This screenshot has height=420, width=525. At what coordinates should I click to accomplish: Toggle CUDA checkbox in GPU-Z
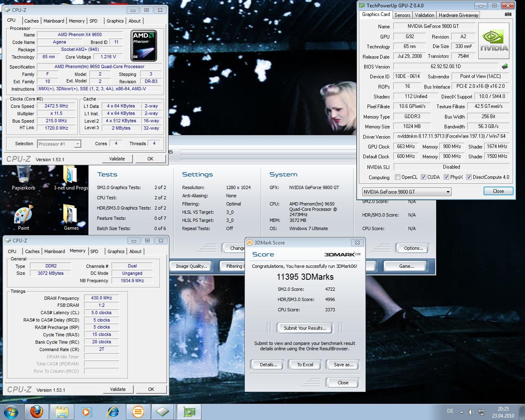[423, 177]
